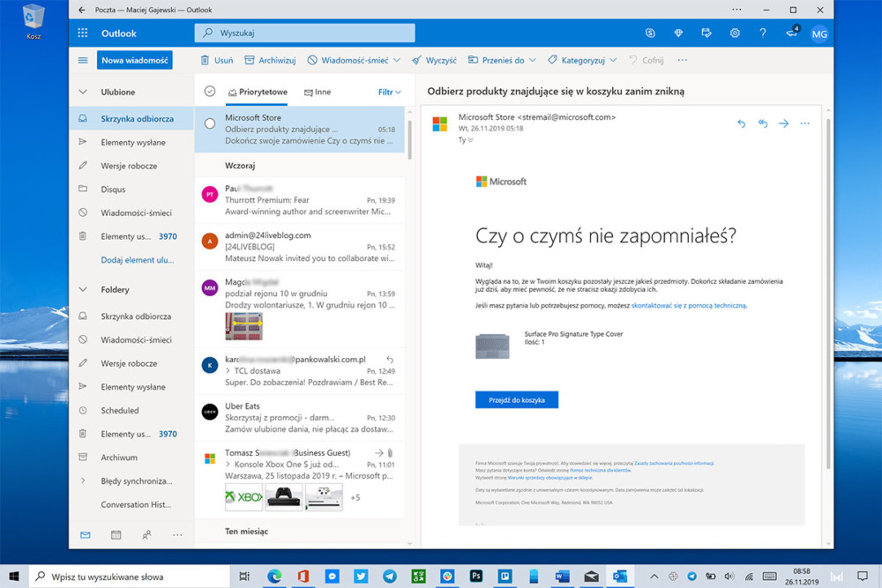Open Skrzynka odbiorcza under Ulubione
882x588 pixels.
pos(131,119)
